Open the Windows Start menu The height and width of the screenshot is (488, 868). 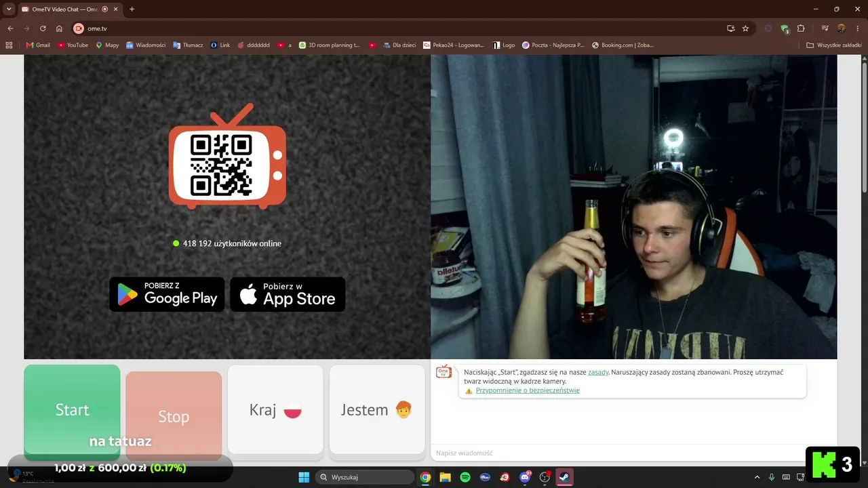(303, 477)
